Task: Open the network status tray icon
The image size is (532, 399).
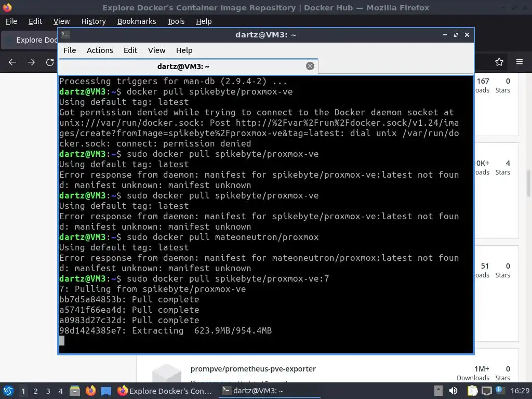Action: coord(486,391)
